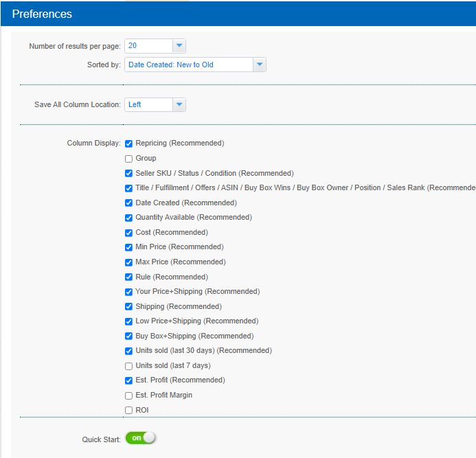Uncheck the Shipping column checkbox
Viewport: 476px width, 458px height.
128,306
